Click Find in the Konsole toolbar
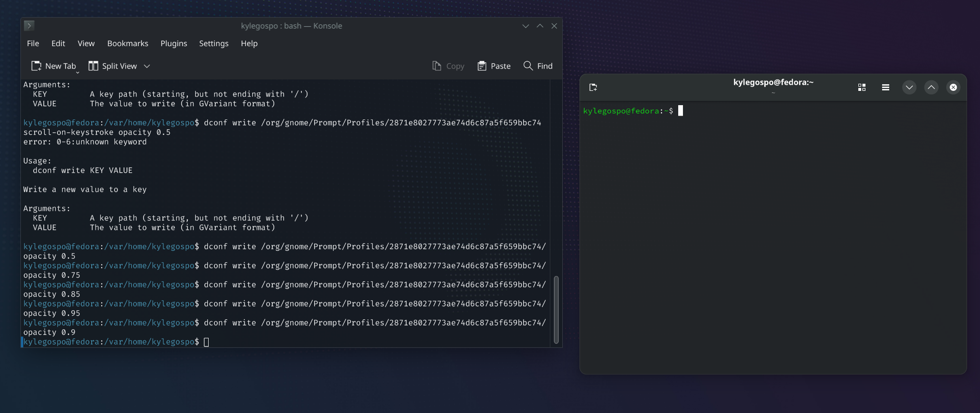Image resolution: width=980 pixels, height=413 pixels. point(538,66)
